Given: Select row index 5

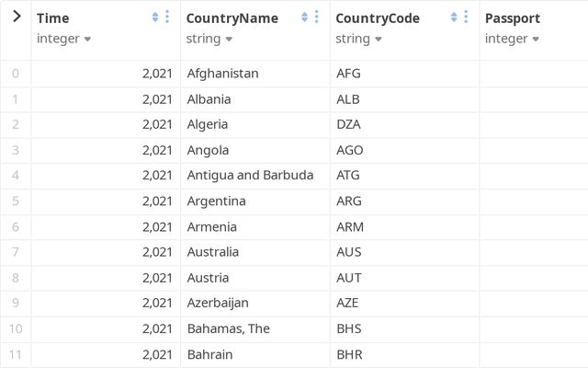Looking at the screenshot, I should point(15,201).
